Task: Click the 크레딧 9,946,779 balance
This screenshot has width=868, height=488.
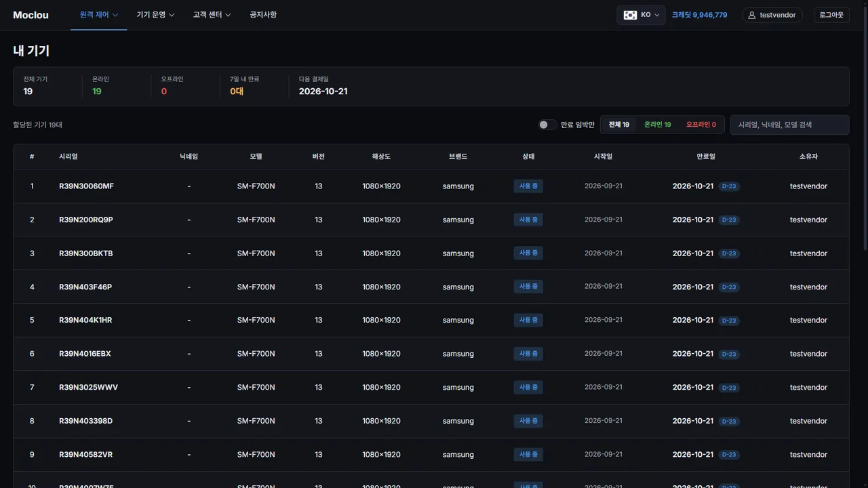Action: coord(700,15)
